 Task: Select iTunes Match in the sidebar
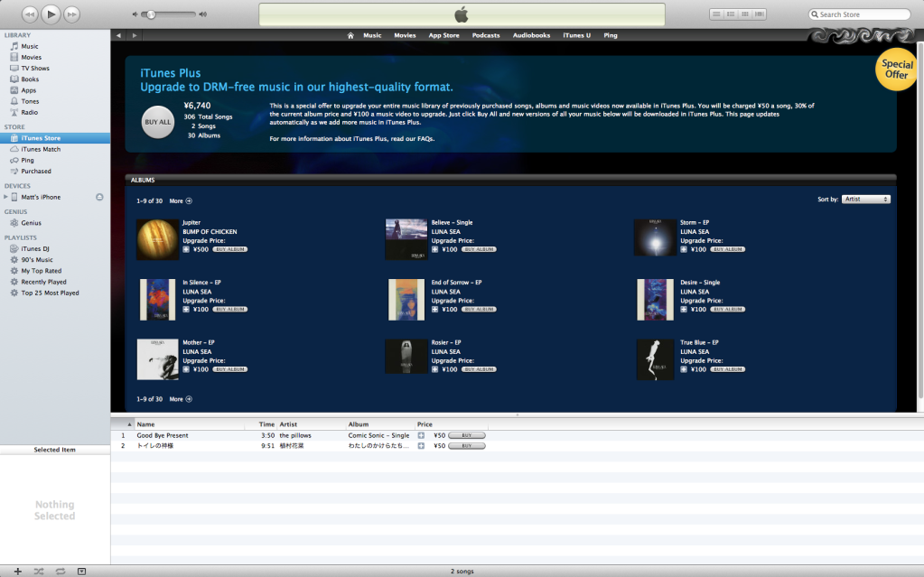pyautogui.click(x=41, y=149)
